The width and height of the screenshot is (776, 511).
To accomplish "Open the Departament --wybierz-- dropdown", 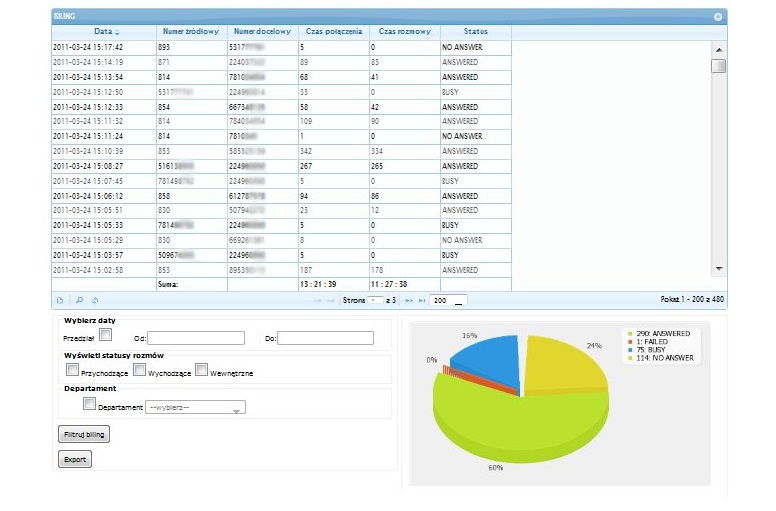I will pyautogui.click(x=195, y=408).
